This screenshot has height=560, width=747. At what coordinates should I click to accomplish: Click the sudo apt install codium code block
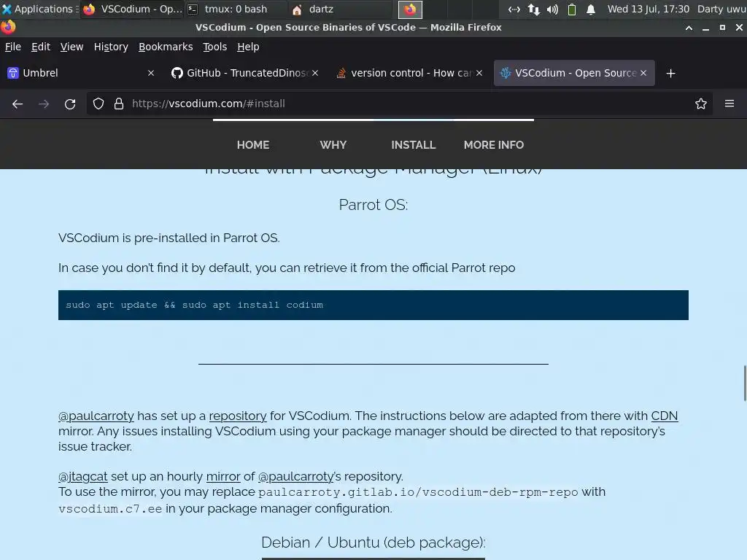[x=373, y=306]
